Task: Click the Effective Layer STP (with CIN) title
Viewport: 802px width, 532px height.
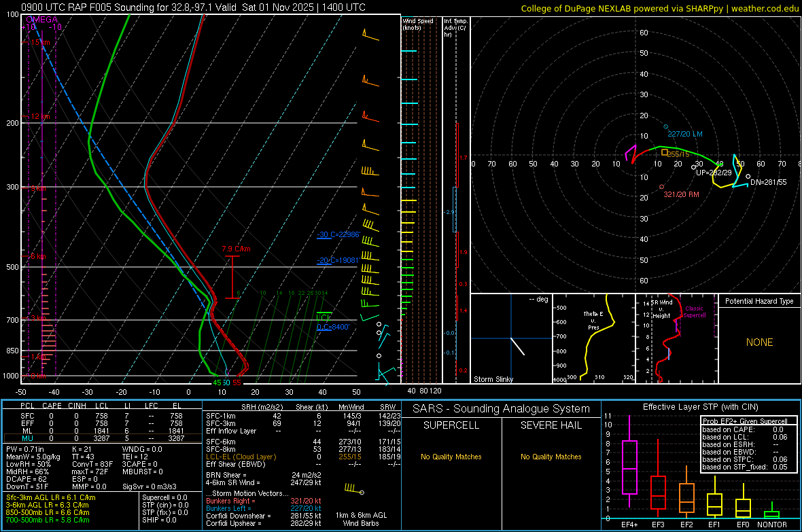Action: (x=700, y=407)
